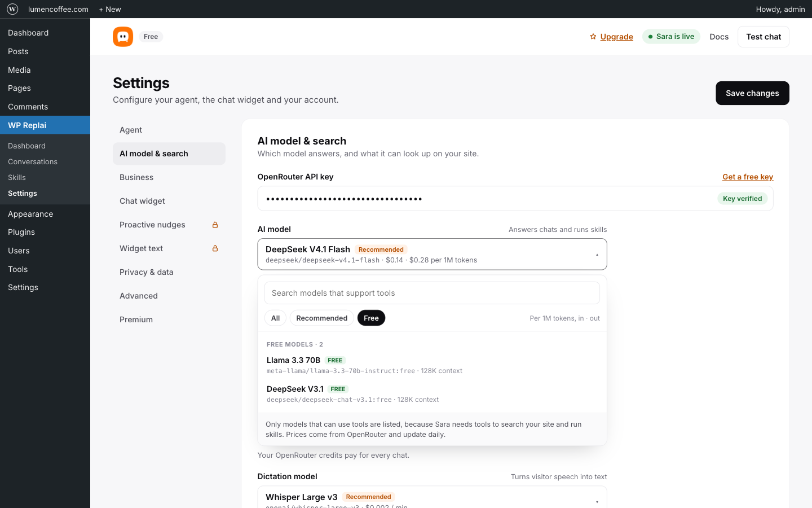Open the Premium settings tab

[169, 319]
